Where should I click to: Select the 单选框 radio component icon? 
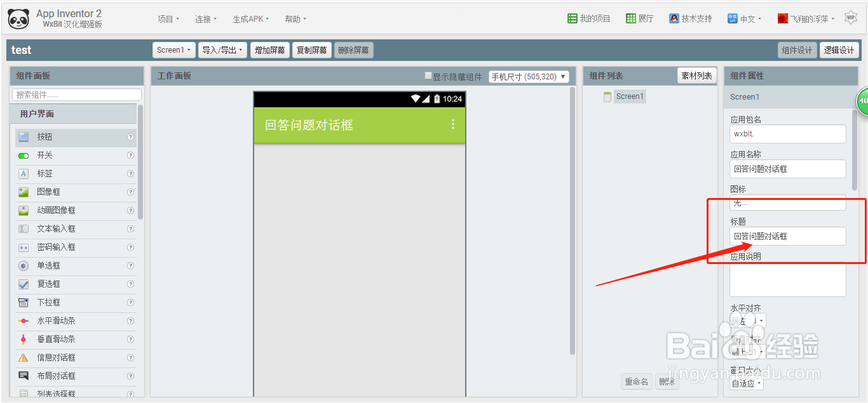point(24,266)
